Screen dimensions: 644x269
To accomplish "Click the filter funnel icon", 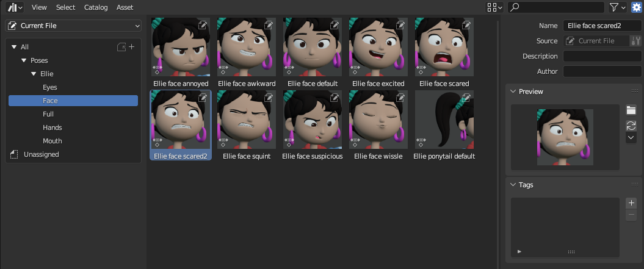I will pos(614,7).
